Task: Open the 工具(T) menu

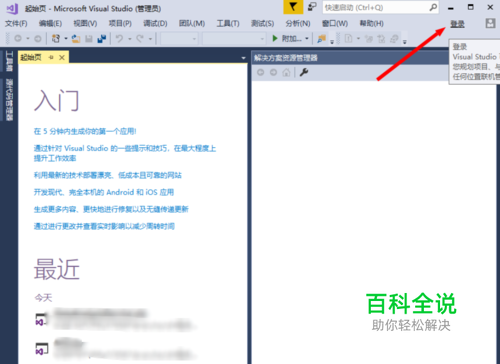Action: click(228, 23)
